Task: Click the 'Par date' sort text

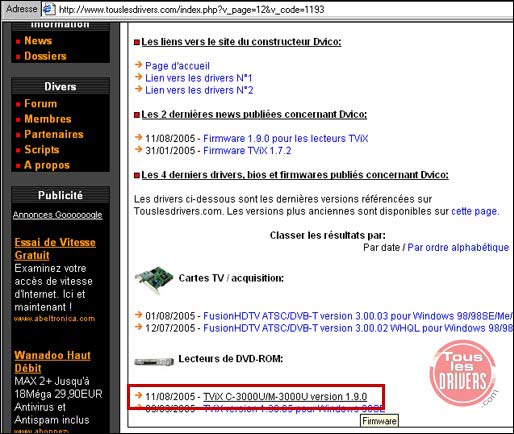Action: point(381,247)
